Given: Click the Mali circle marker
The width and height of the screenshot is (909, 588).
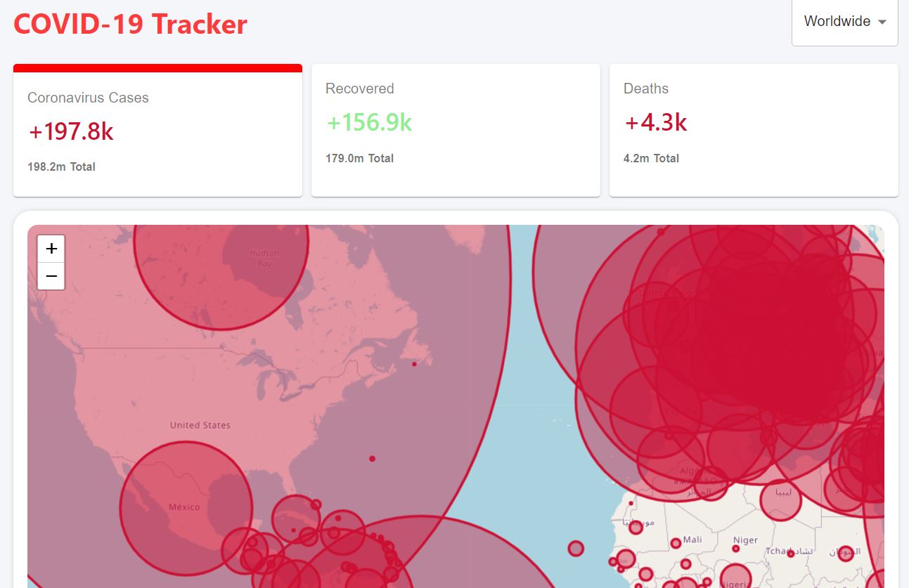Looking at the screenshot, I should [x=676, y=543].
